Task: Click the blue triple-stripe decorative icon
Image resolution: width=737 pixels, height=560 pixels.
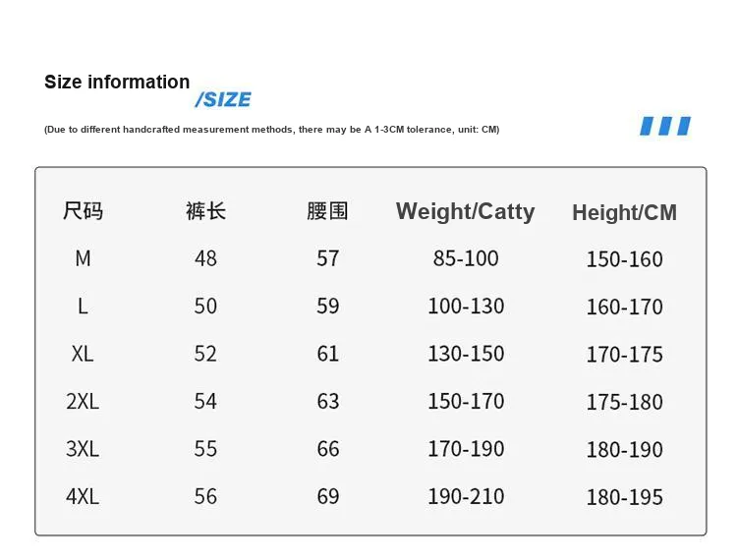Action: 665,126
